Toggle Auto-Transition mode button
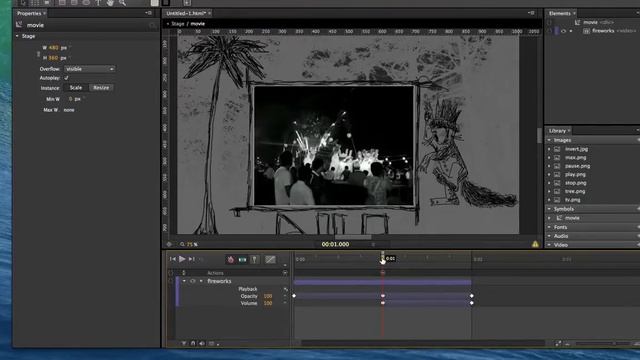The height and width of the screenshot is (360, 640). 242,260
